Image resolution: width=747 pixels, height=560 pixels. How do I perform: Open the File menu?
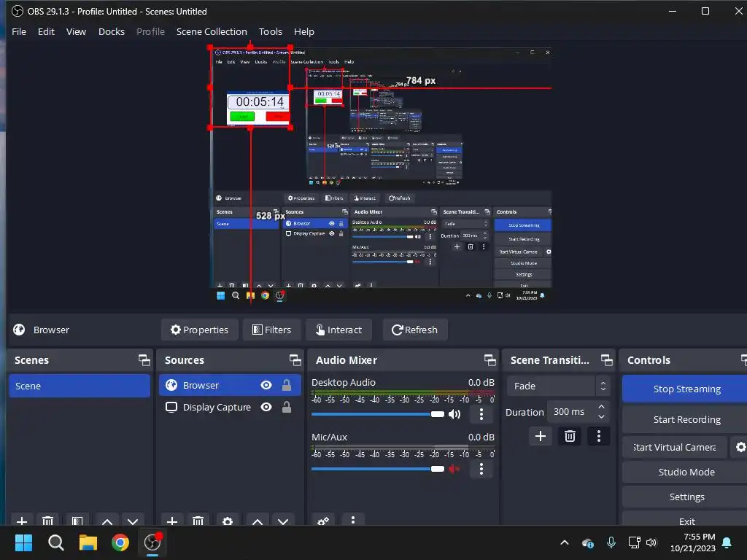coord(19,31)
